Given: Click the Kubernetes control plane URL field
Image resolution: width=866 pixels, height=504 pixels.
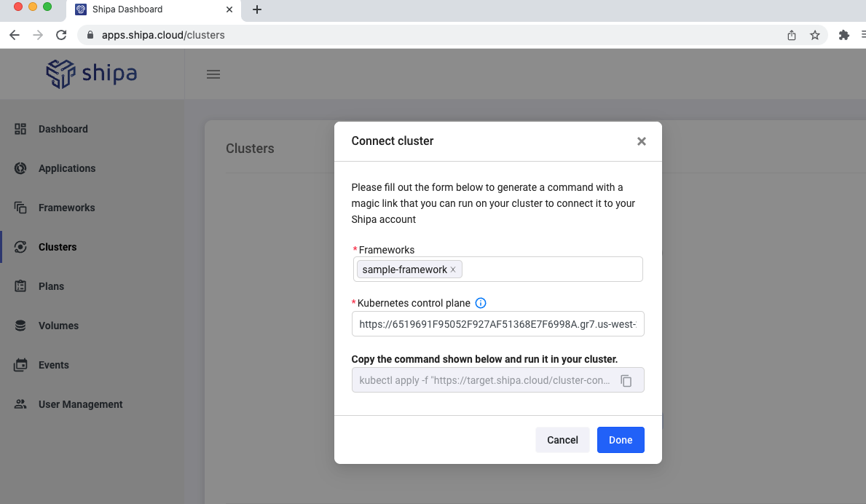Looking at the screenshot, I should pos(497,324).
